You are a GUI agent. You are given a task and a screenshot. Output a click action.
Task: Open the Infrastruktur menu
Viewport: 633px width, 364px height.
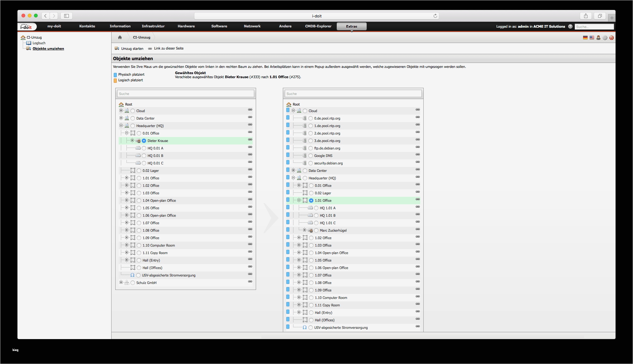(153, 26)
